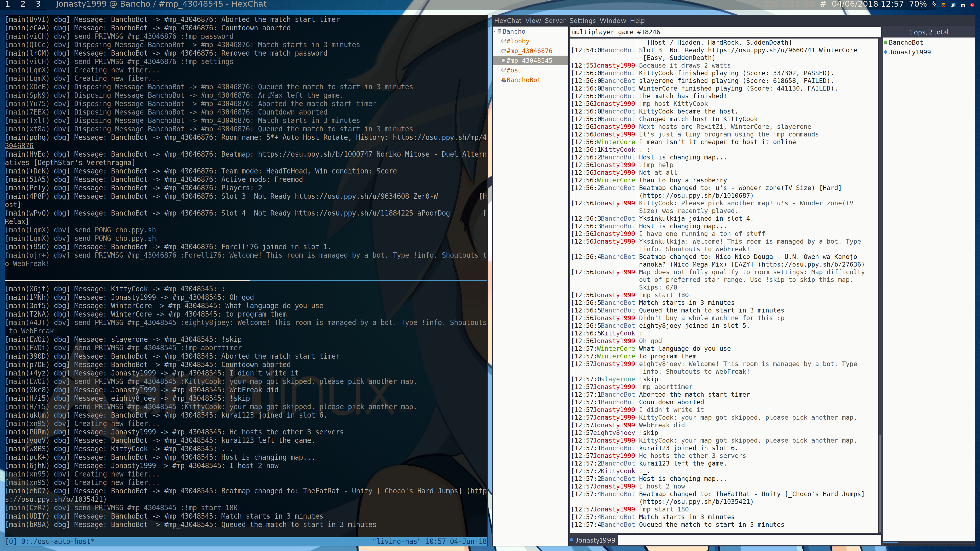The width and height of the screenshot is (980, 551).
Task: Open the Discord tray icon
Action: [963, 5]
